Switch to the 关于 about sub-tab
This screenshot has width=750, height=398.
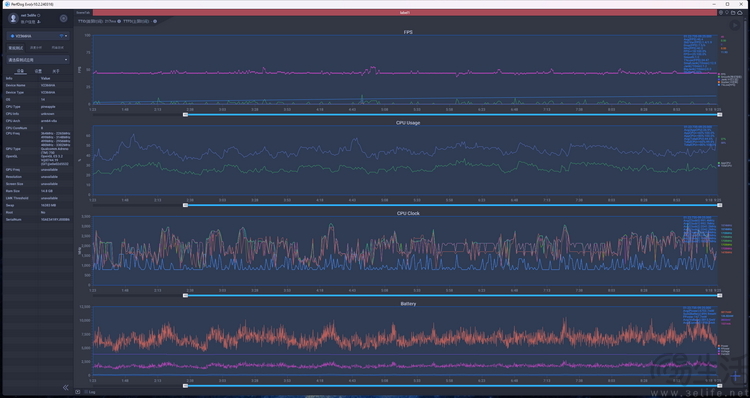point(56,71)
